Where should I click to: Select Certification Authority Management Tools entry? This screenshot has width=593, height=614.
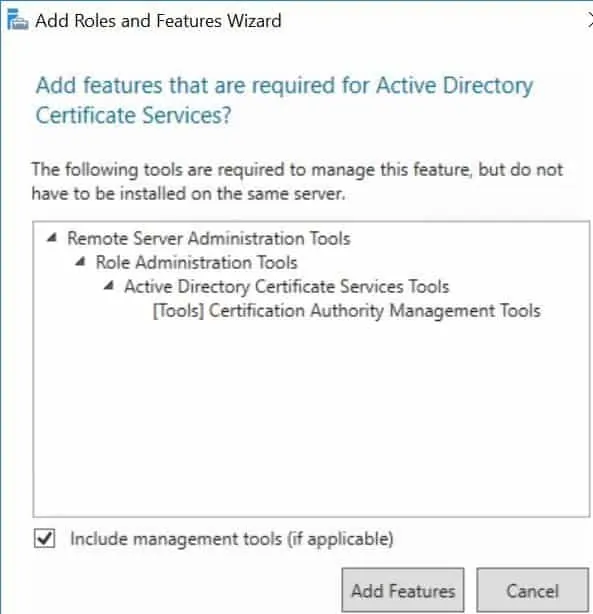click(347, 311)
